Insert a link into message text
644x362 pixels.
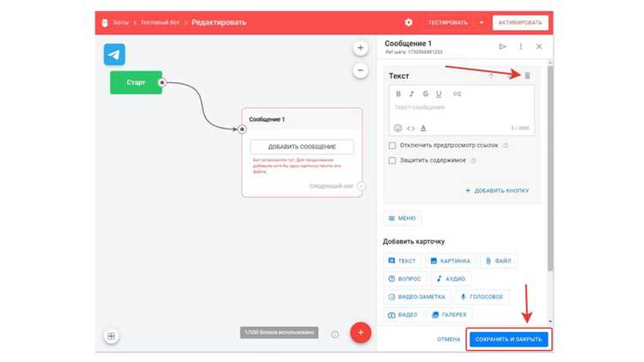click(457, 94)
